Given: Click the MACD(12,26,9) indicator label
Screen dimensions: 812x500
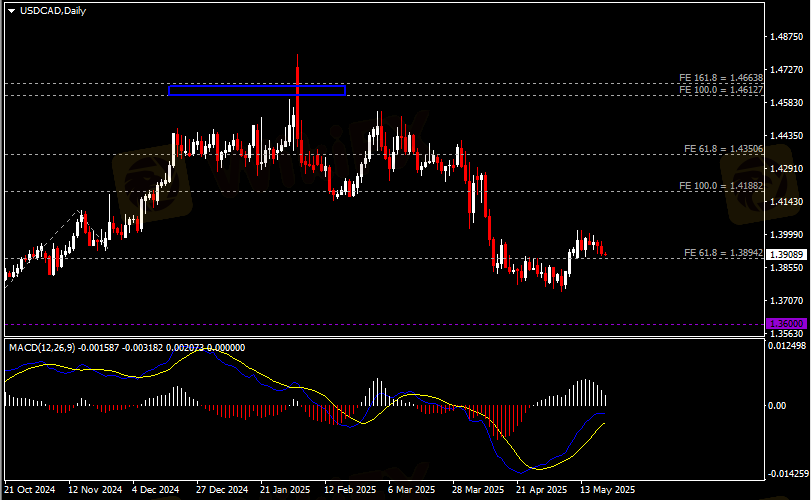Looking at the screenshot, I should (x=42, y=348).
